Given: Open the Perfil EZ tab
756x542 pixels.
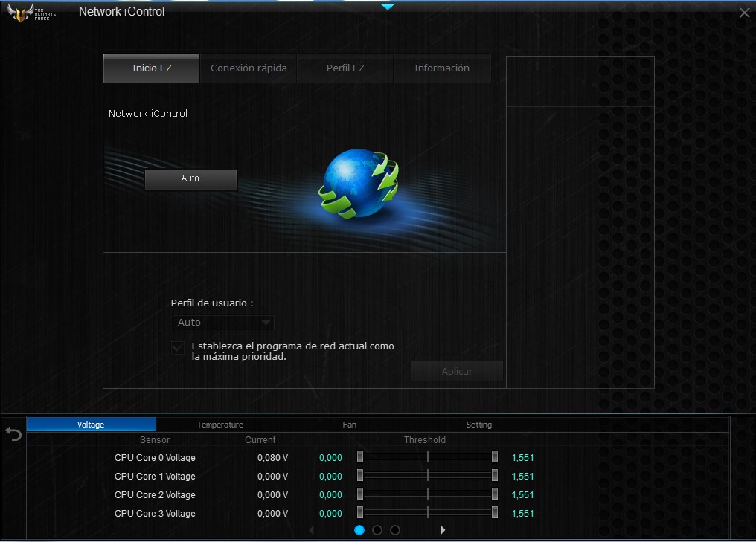Looking at the screenshot, I should 345,68.
